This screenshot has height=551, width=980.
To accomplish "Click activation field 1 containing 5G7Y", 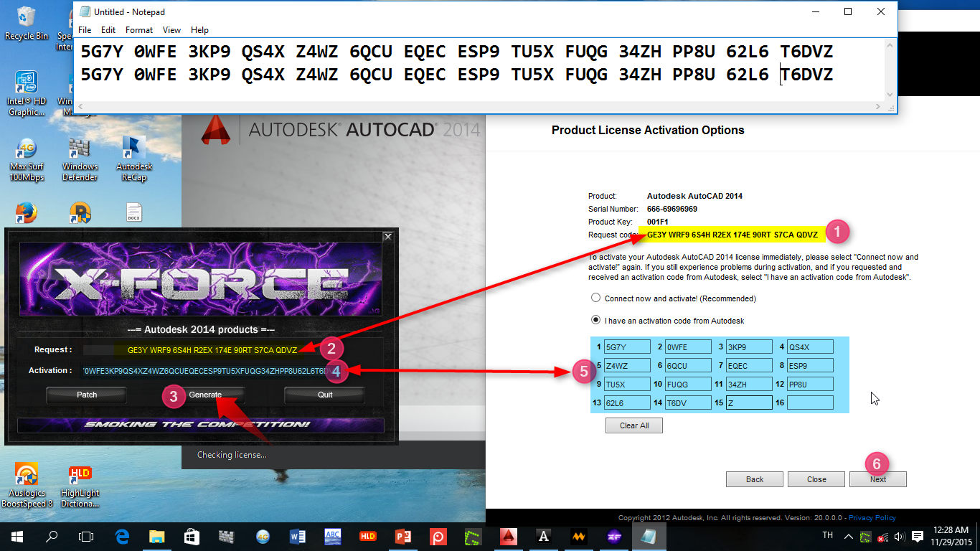I will [x=627, y=347].
